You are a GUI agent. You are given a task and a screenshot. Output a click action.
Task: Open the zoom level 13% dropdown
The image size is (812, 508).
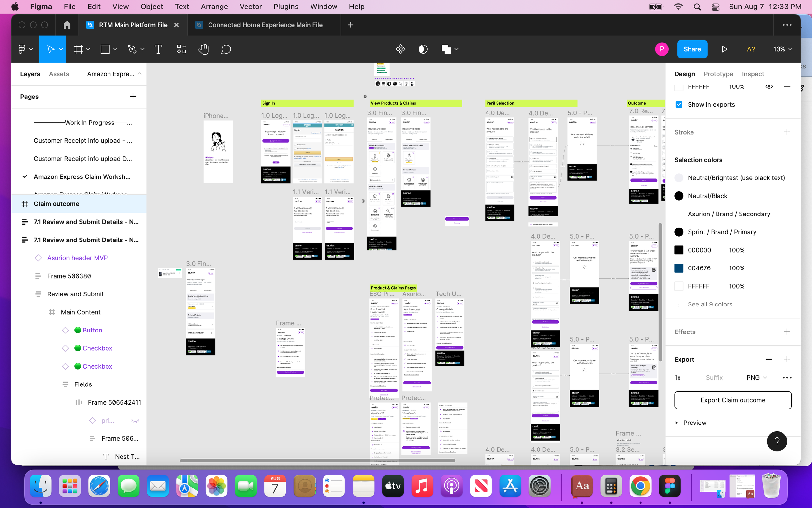point(782,49)
